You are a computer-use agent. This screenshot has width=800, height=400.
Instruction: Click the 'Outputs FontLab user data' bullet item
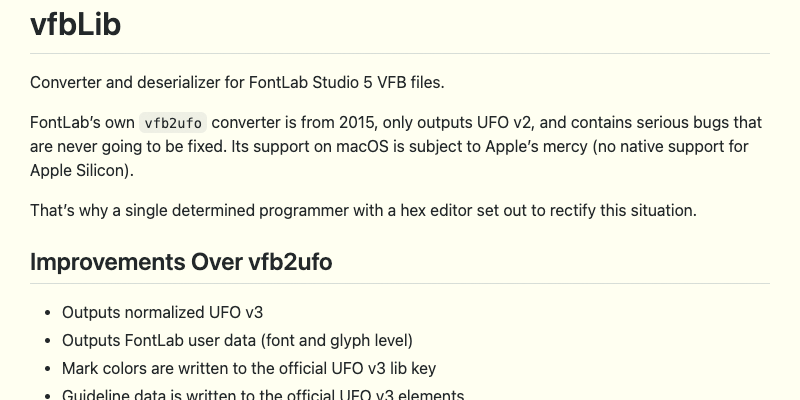(x=237, y=340)
